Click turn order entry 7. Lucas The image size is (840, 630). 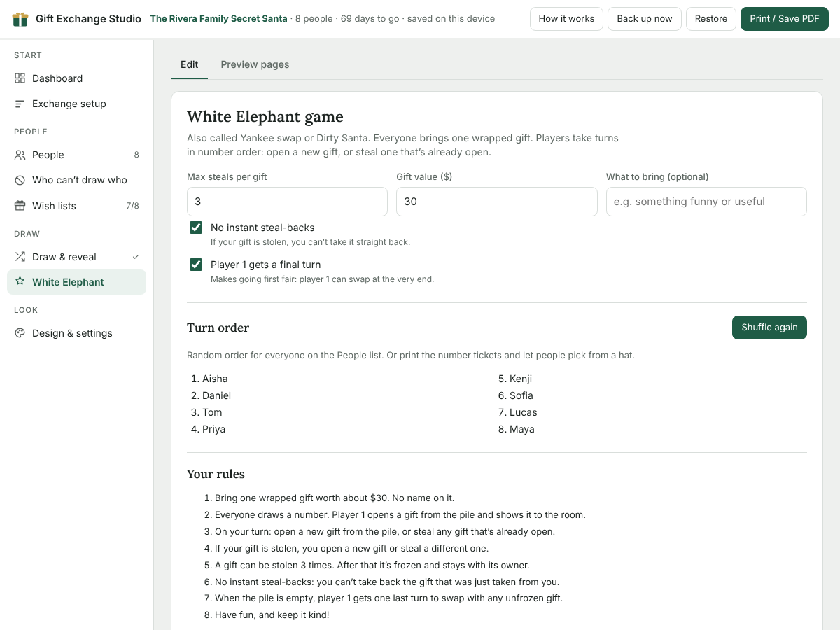pyautogui.click(x=518, y=412)
